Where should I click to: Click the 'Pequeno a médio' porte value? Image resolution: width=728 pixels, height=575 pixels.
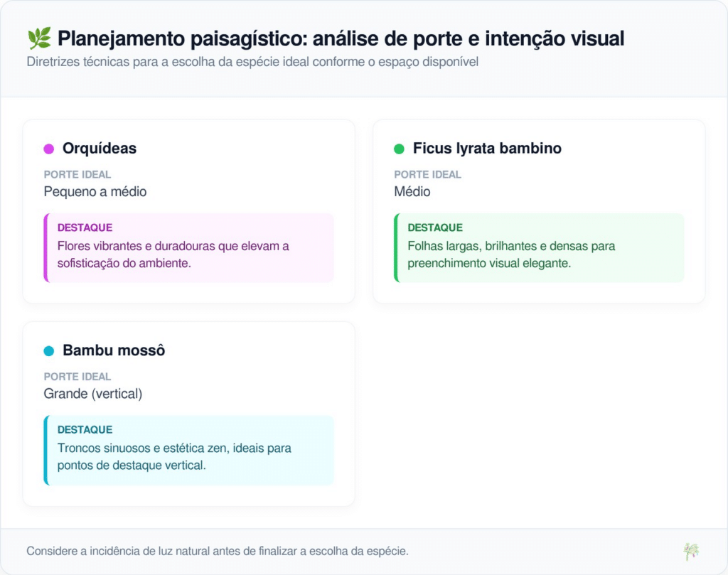click(x=95, y=192)
